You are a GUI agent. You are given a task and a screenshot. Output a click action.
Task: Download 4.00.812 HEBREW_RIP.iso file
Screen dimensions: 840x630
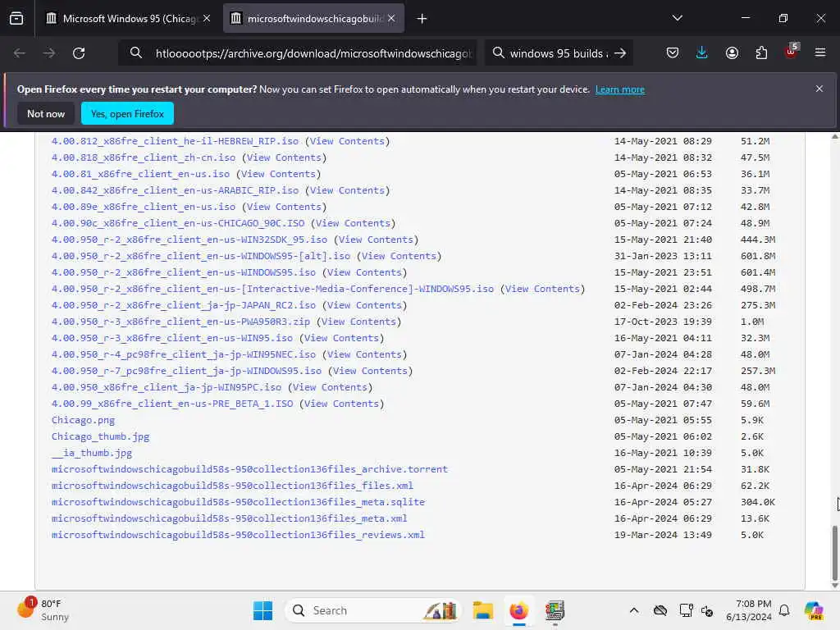click(x=175, y=141)
